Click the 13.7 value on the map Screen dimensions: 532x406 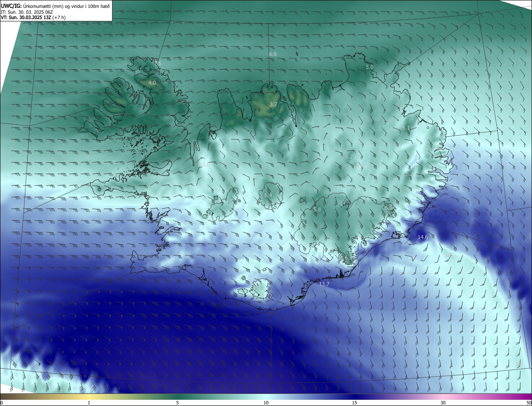324,284
